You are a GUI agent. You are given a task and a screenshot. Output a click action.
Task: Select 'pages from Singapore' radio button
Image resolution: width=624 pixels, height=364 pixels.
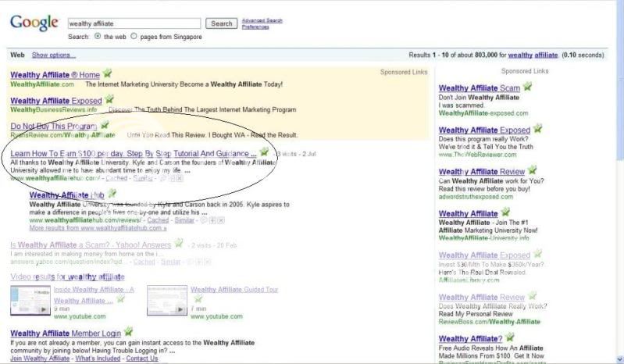point(134,36)
